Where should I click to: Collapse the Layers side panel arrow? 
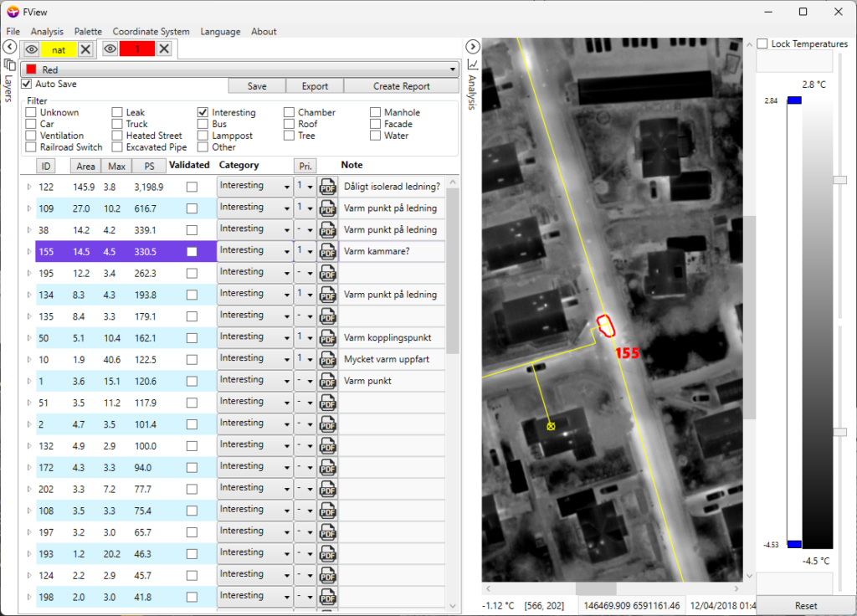[x=9, y=47]
